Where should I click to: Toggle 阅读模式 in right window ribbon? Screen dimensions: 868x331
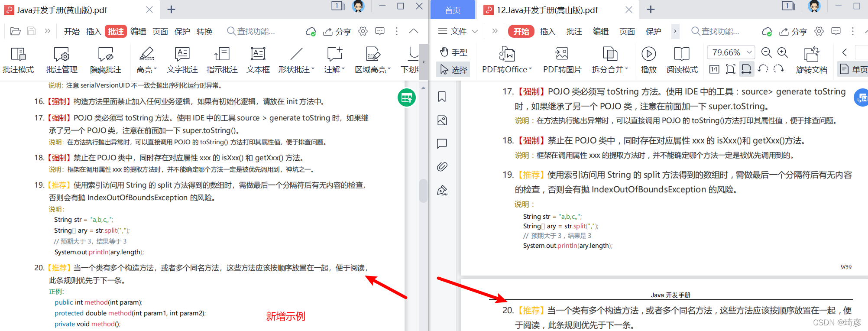tap(682, 60)
